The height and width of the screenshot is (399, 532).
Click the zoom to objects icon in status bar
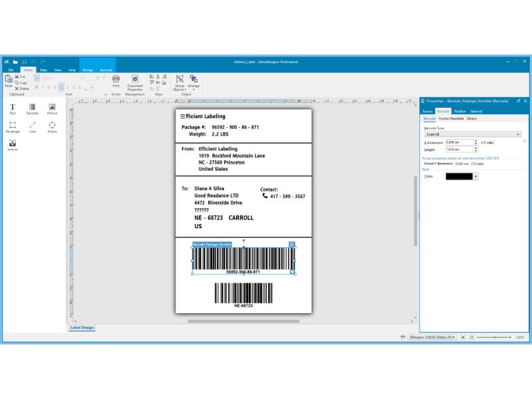click(471, 337)
